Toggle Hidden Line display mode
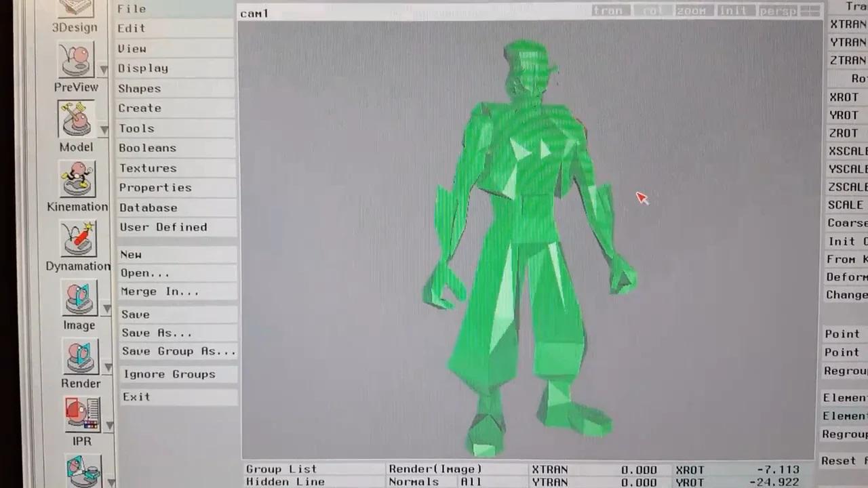The height and width of the screenshot is (488, 868). [x=285, y=481]
